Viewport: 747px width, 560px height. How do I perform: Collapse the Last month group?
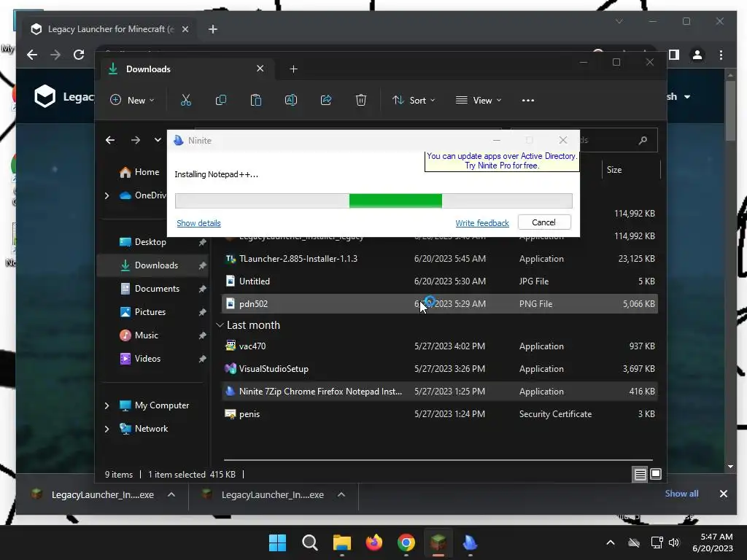pos(220,325)
